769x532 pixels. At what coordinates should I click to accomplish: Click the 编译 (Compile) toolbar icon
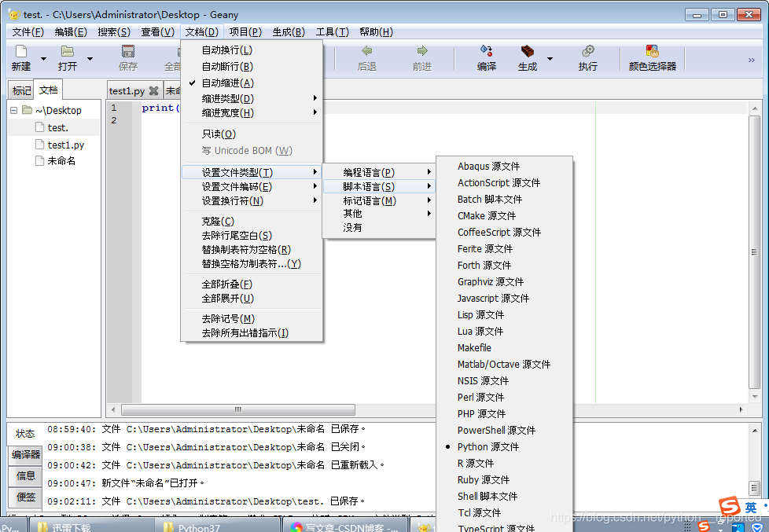coord(487,50)
